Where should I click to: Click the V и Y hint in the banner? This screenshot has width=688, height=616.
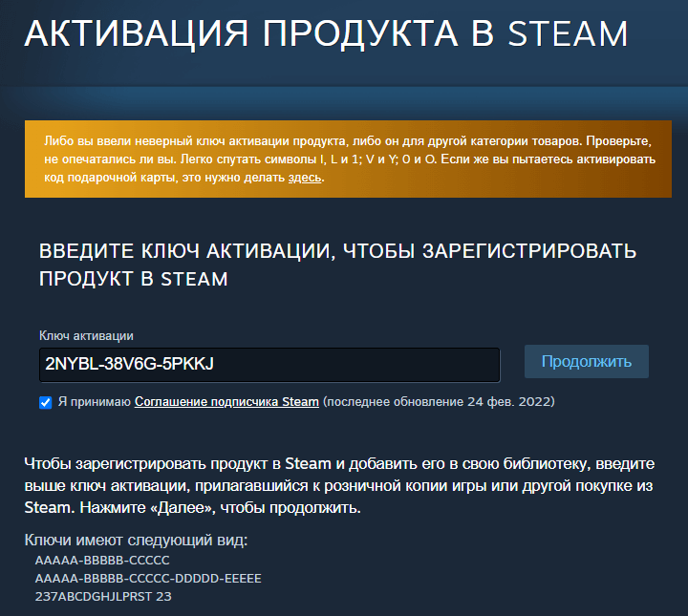pos(381,159)
